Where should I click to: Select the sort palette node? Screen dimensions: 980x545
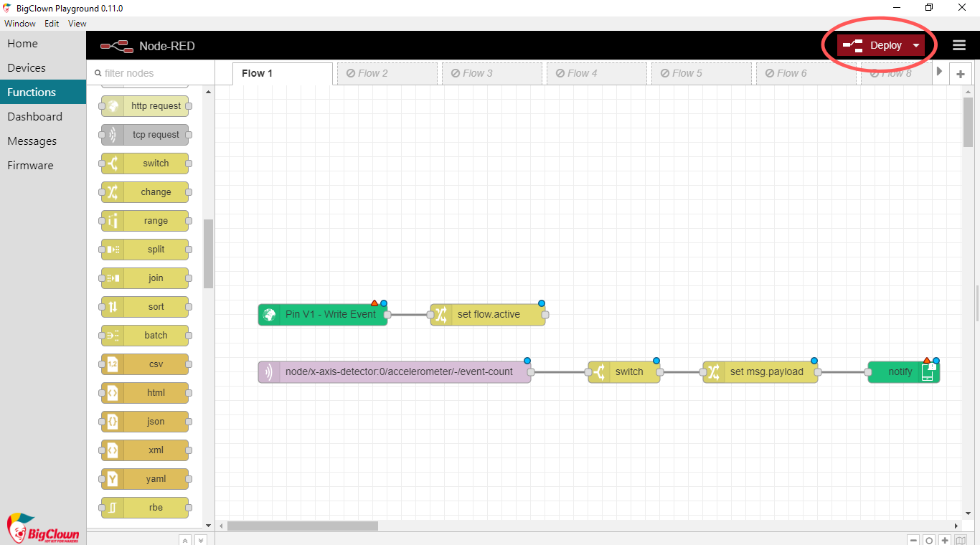point(145,307)
